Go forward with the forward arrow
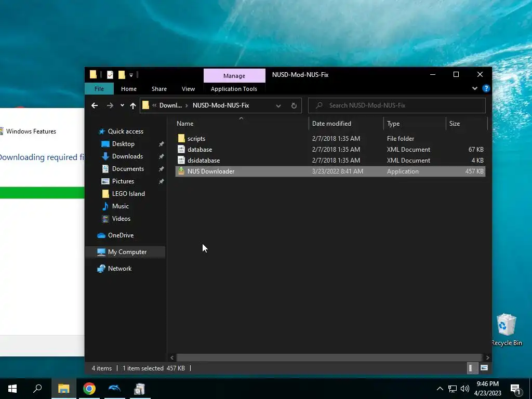532x399 pixels. 110,105
